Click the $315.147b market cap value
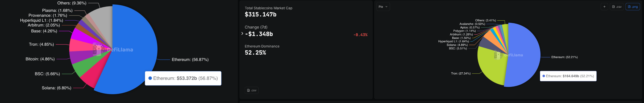The image size is (644, 103). point(260,14)
